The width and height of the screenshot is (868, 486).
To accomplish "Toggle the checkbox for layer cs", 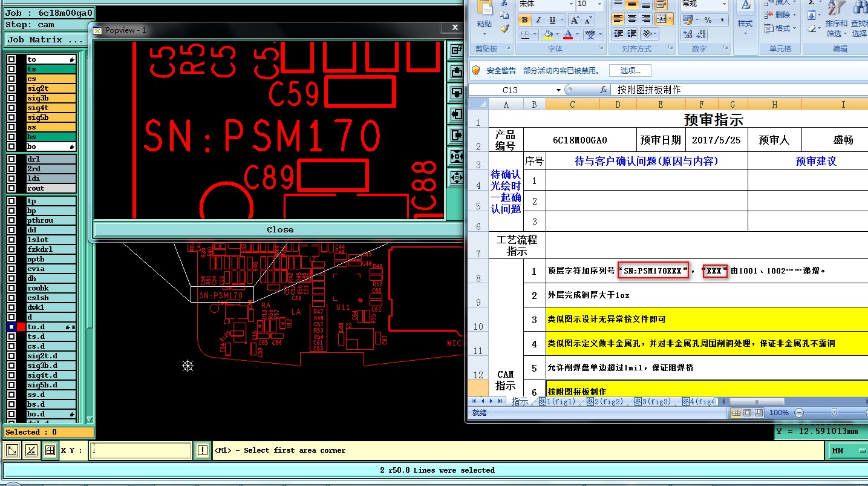I will (11, 79).
